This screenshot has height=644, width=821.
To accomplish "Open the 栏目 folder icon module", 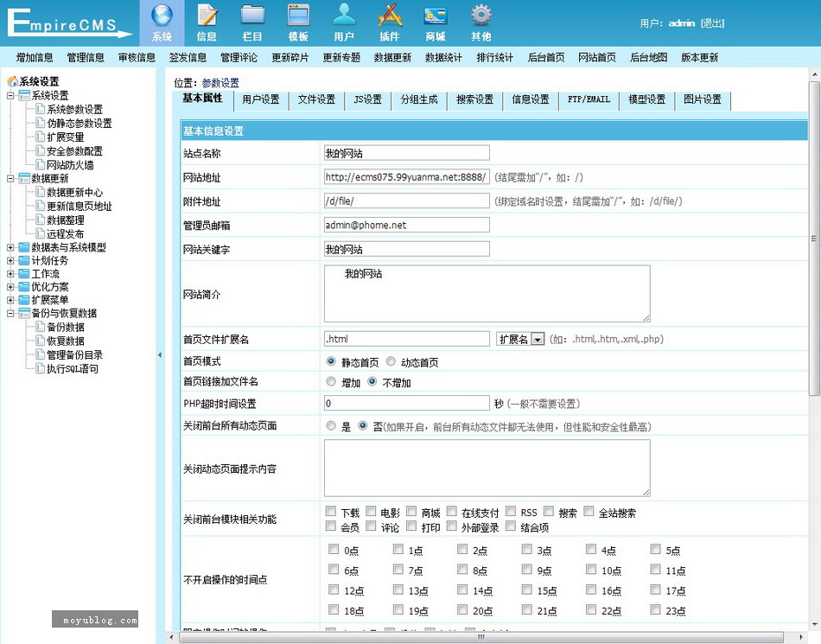I will (252, 16).
